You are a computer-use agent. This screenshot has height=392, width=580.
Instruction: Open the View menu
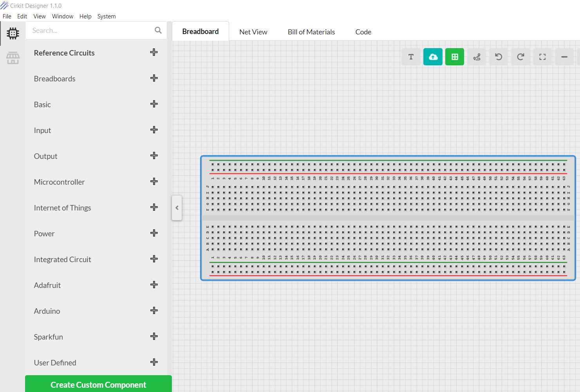[x=40, y=16]
